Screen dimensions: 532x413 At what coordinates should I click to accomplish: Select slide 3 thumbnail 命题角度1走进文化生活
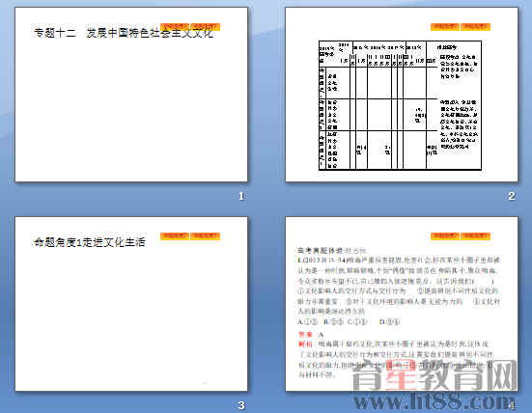(x=131, y=304)
